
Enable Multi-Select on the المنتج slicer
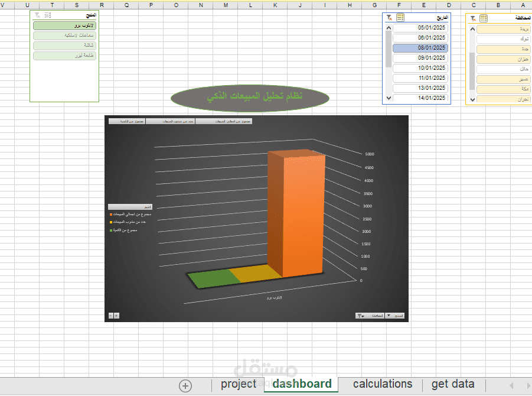click(47, 15)
